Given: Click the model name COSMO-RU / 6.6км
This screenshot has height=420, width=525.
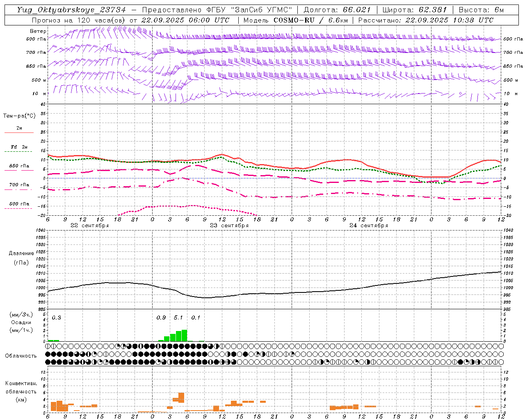Looking at the screenshot, I should [310, 20].
